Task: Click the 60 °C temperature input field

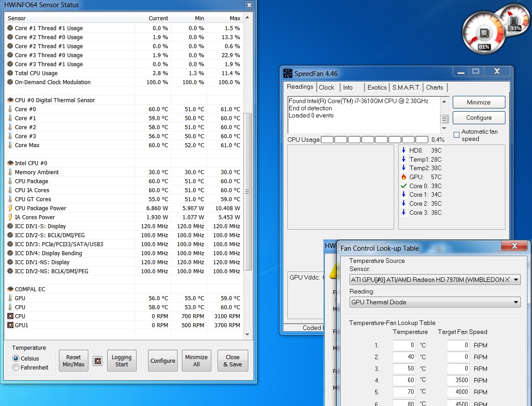Action: coord(404,380)
